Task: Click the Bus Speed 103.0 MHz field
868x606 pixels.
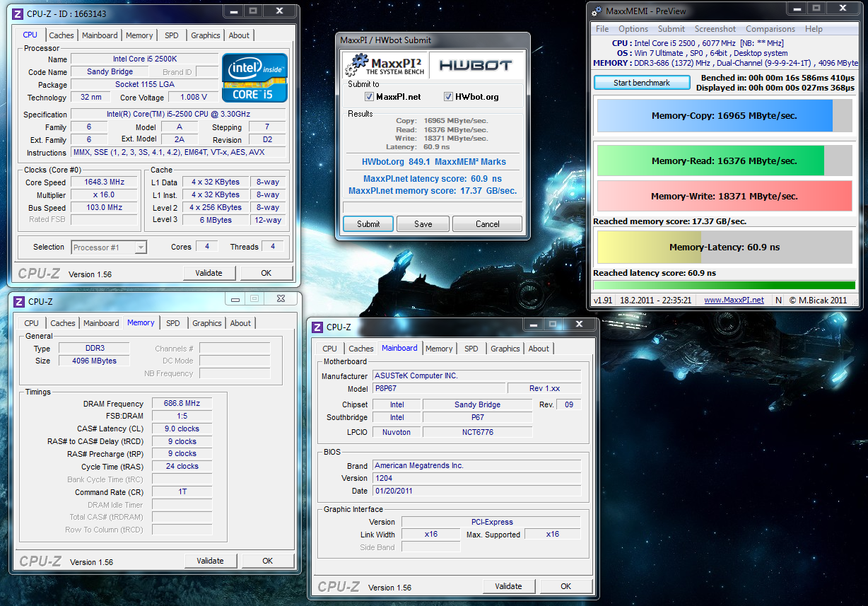Action: pyautogui.click(x=105, y=208)
